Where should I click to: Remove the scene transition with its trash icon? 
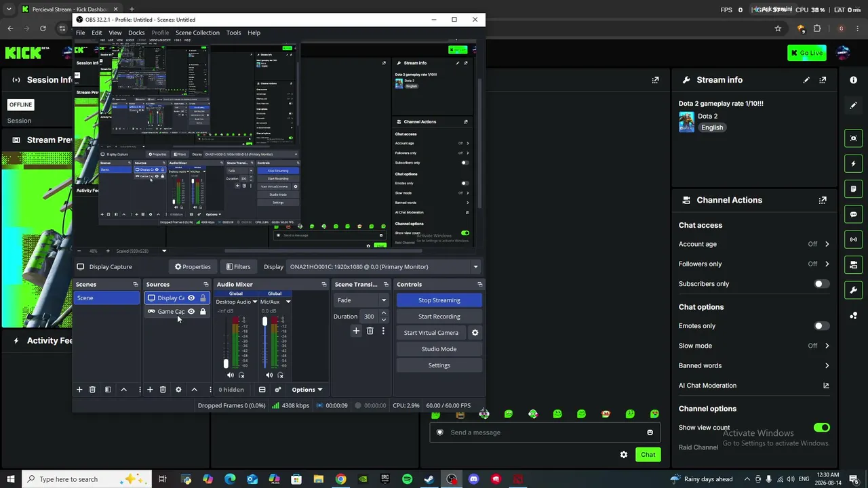(x=370, y=331)
